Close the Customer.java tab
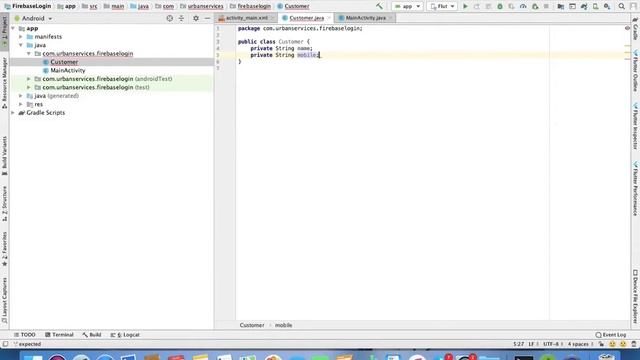Viewport: 640px width, 360px height. coord(329,18)
